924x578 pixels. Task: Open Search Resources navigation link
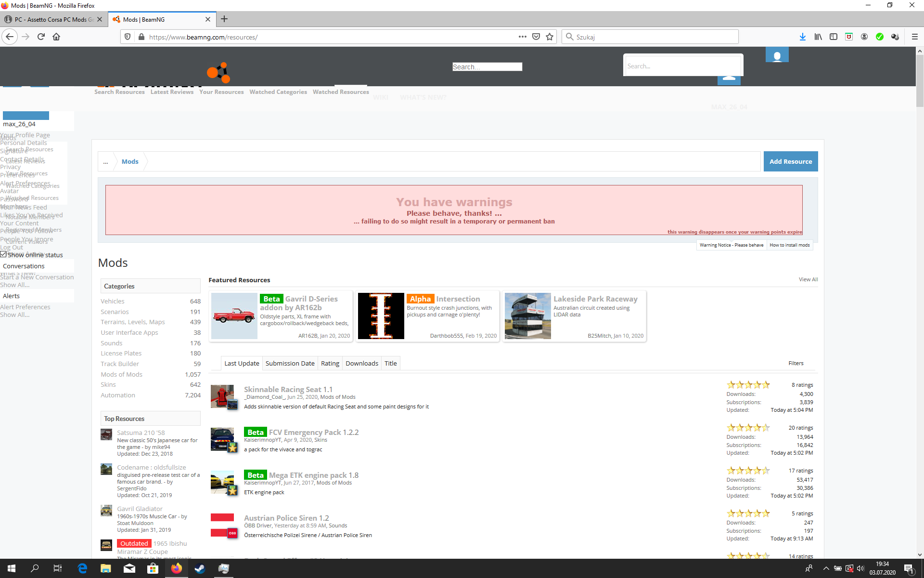(x=119, y=92)
